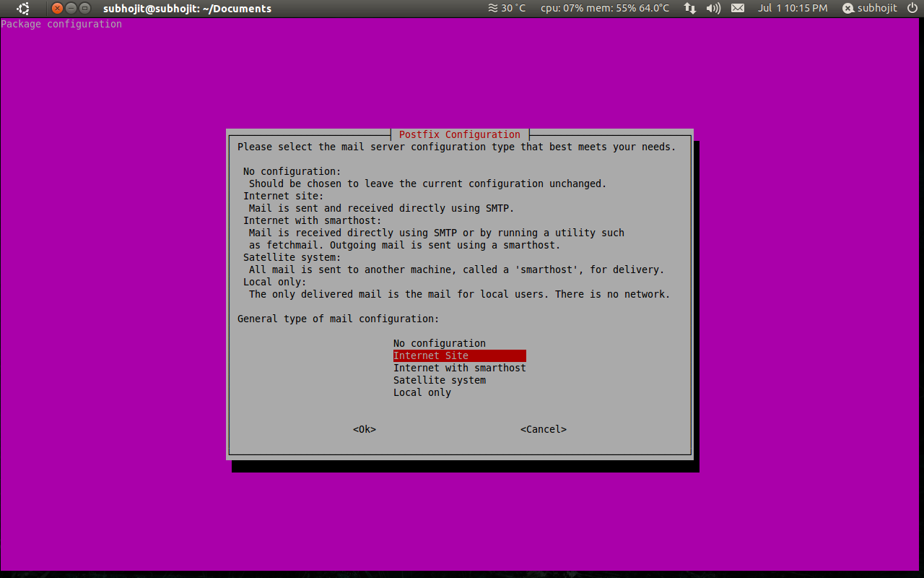Image resolution: width=924 pixels, height=578 pixels.
Task: Open the network connections indicator
Action: [690, 9]
